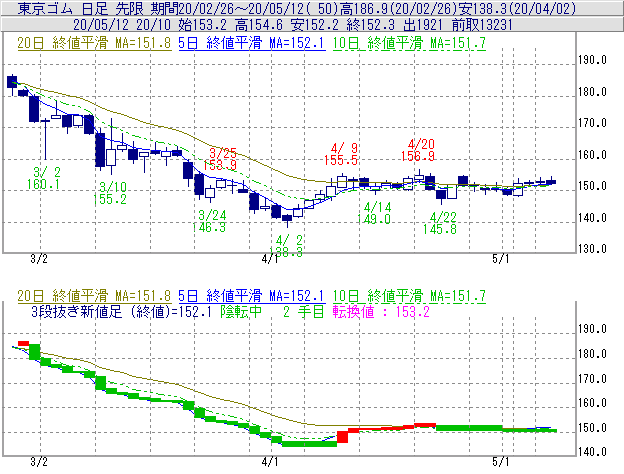Click the upper chart's 160.0 axis label
Viewport: 624px width, 474px height.
(x=593, y=154)
